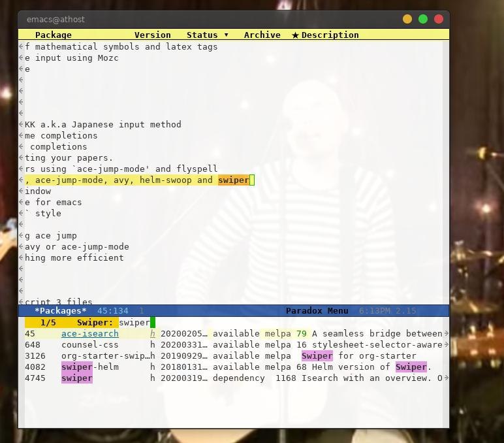Click the green maximize window button
This screenshot has width=504, height=443.
pos(423,20)
